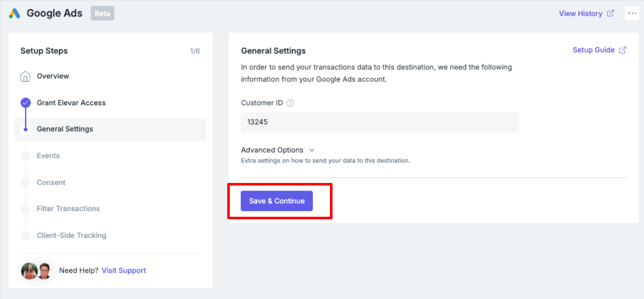This screenshot has height=299, width=644.
Task: Click the Setup Guide external link icon
Action: 623,50
